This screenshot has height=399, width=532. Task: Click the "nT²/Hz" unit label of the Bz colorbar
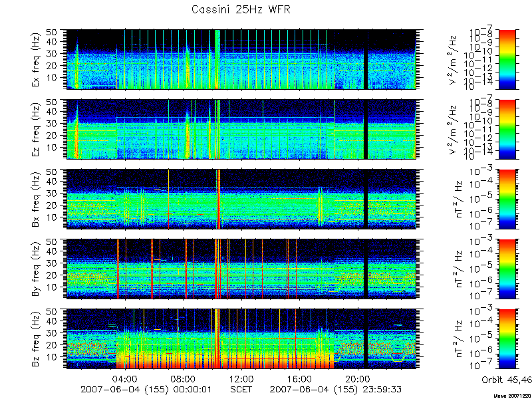click(x=460, y=339)
